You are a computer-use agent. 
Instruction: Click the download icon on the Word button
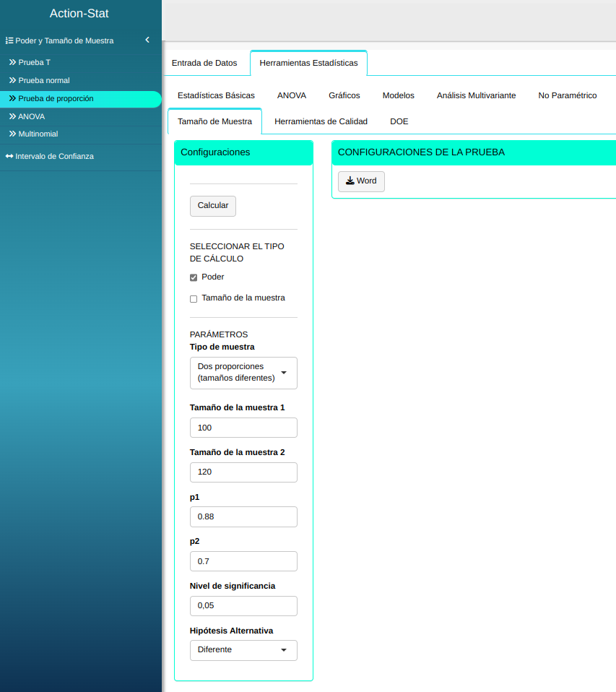coord(350,181)
